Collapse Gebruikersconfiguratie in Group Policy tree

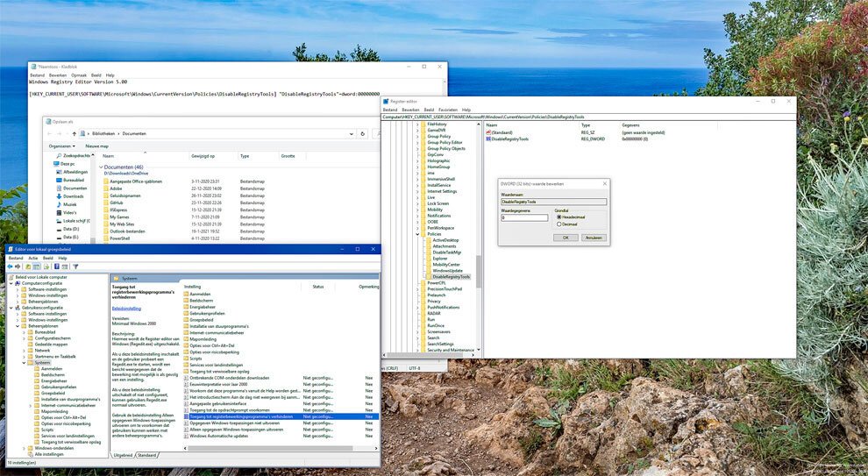[11, 308]
